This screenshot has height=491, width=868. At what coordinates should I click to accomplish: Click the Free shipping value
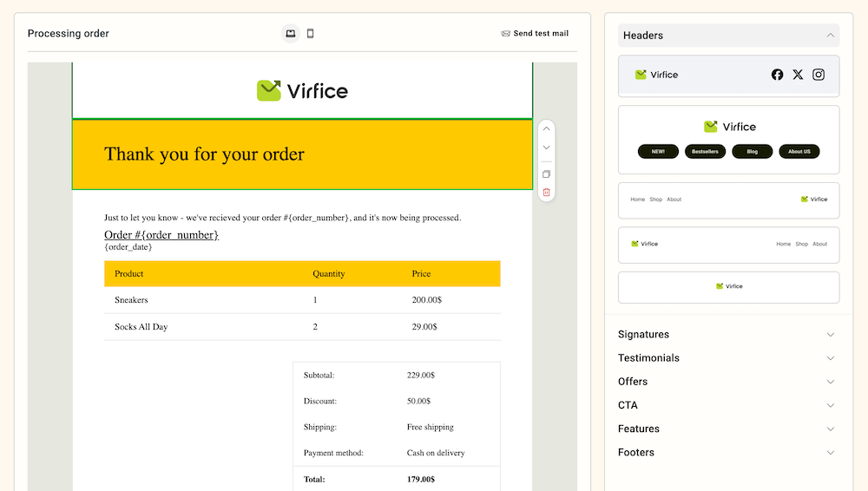tap(431, 428)
